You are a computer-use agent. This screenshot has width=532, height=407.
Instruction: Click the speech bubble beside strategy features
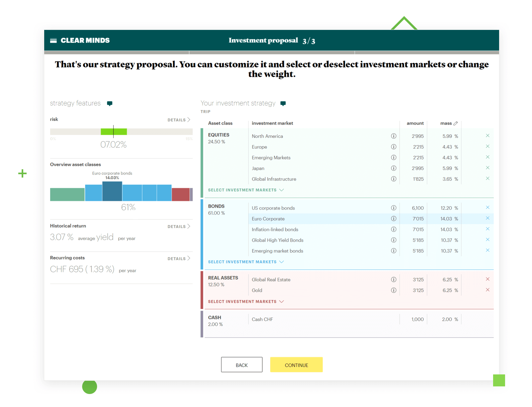pos(110,103)
